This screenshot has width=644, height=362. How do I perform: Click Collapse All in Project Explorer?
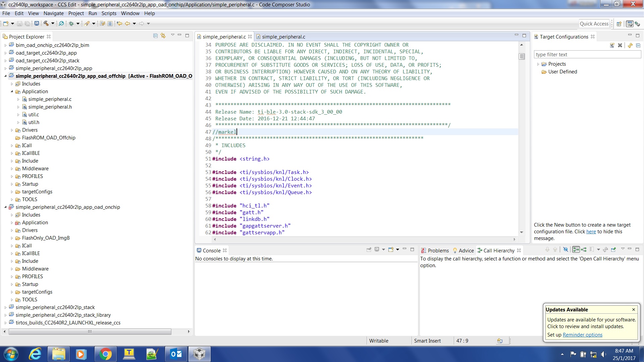tap(155, 36)
